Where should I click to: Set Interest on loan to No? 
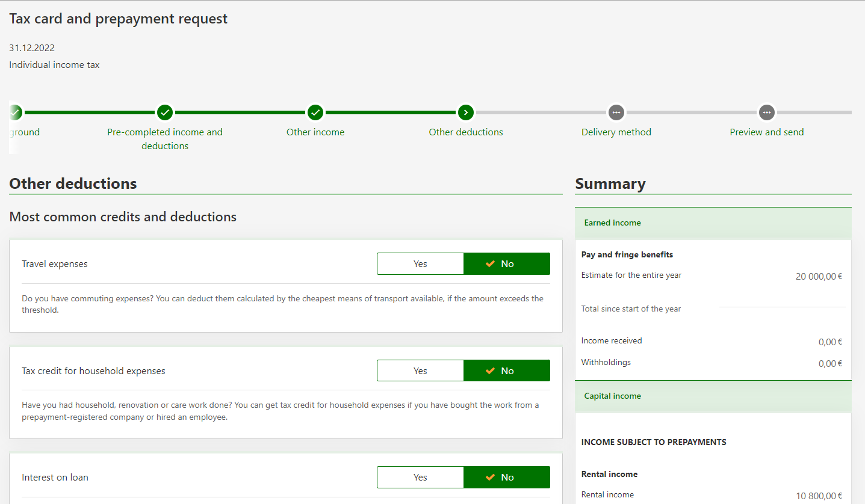coord(507,478)
